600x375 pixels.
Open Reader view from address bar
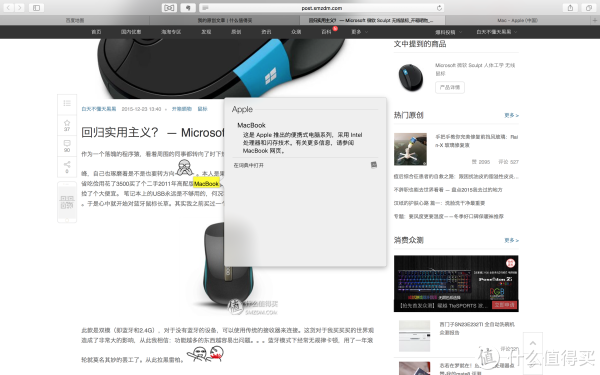[205, 8]
